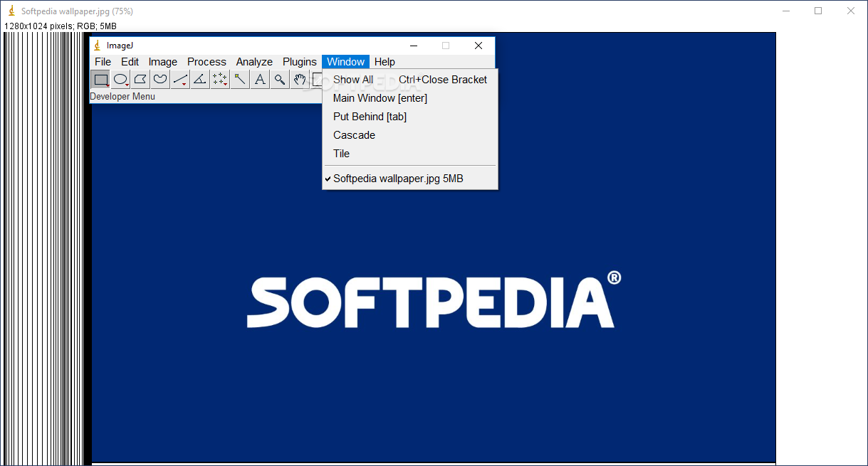Click the Developer Menu status text
The image size is (868, 466).
[122, 96]
